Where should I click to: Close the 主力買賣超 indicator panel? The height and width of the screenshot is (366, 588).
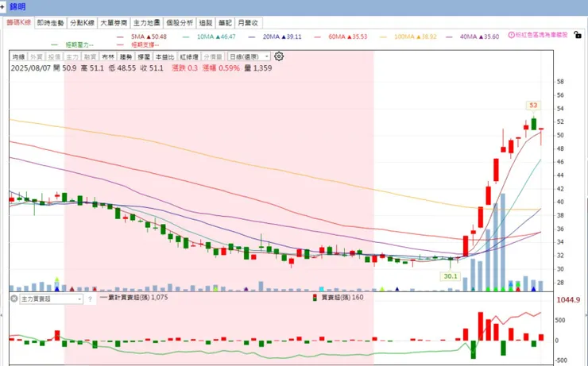click(14, 299)
